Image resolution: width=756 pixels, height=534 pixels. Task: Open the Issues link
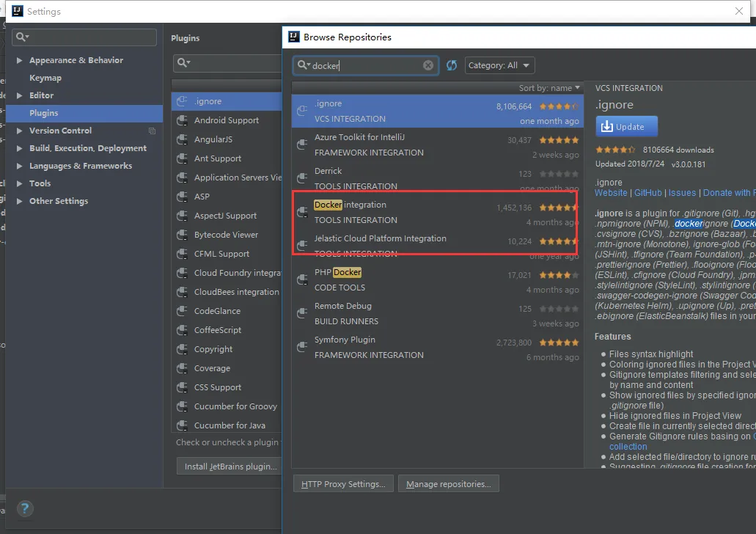pos(682,192)
